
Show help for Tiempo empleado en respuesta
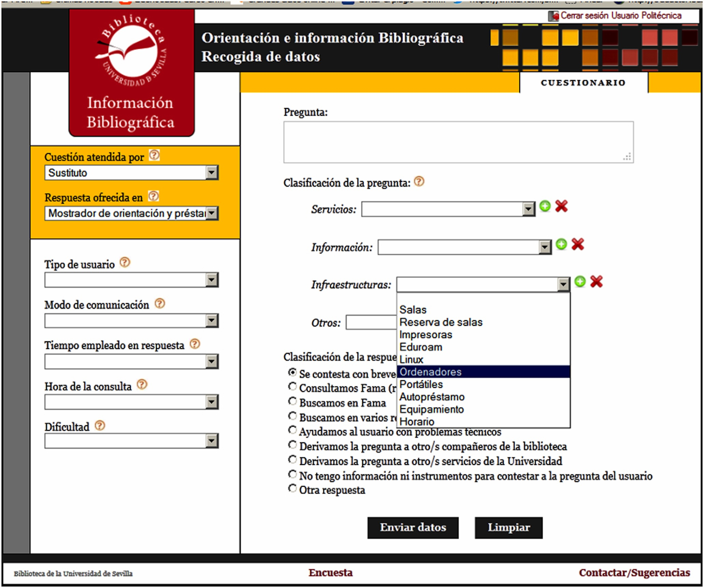[x=195, y=343]
